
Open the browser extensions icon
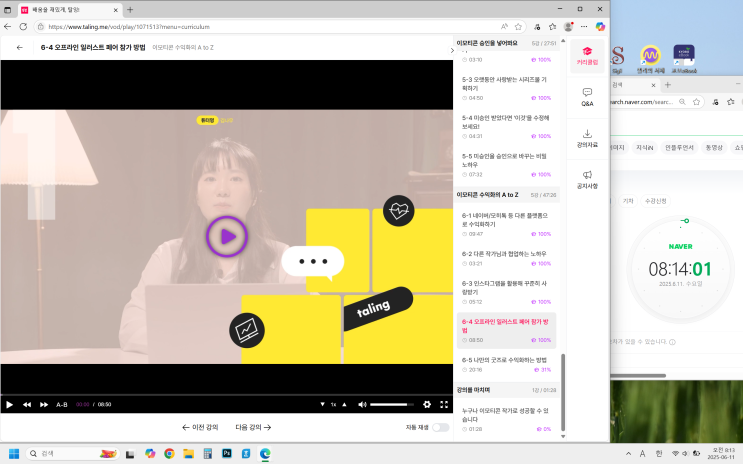coord(537,27)
